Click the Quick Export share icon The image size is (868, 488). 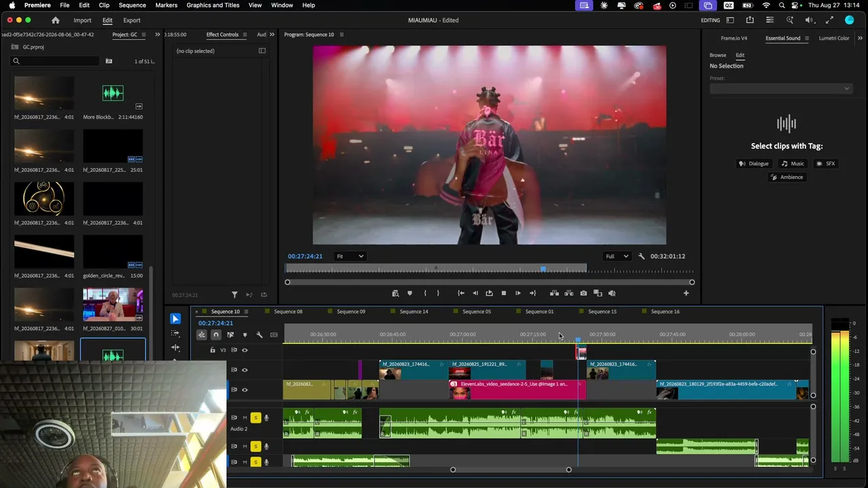point(749,20)
